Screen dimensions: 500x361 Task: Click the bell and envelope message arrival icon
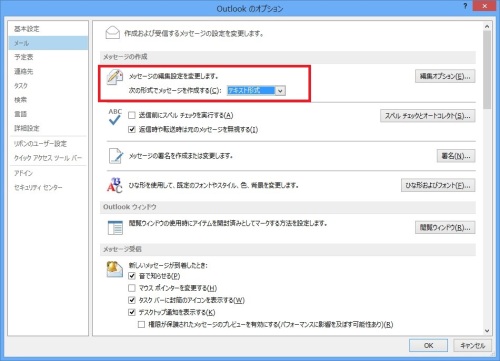click(114, 269)
